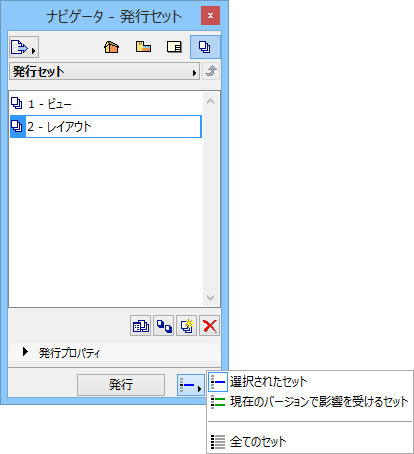414x454 pixels.
Task: Expand the 発行プロパティ section
Action: point(25,352)
